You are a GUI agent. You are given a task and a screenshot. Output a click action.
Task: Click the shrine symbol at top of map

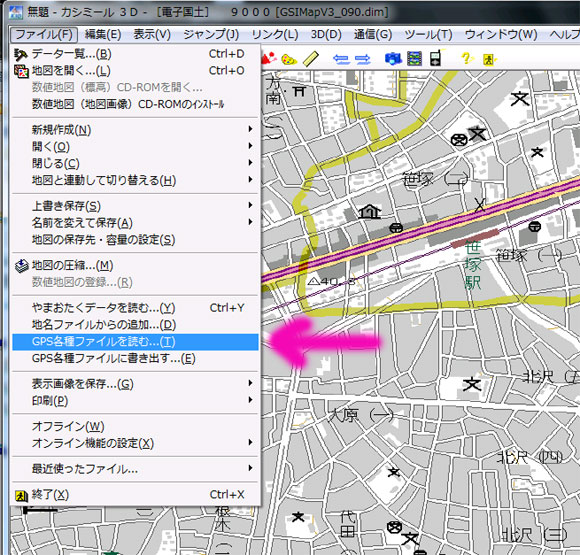click(299, 91)
